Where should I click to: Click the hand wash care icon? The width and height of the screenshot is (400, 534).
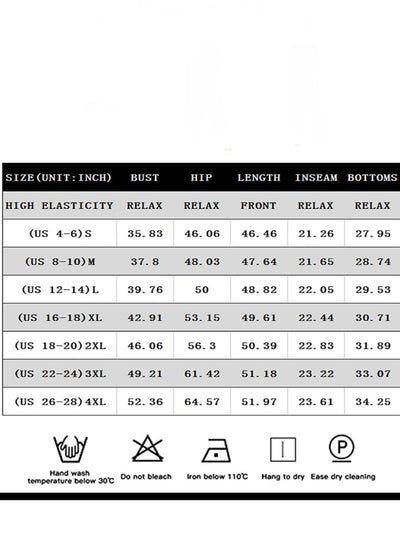[70, 449]
